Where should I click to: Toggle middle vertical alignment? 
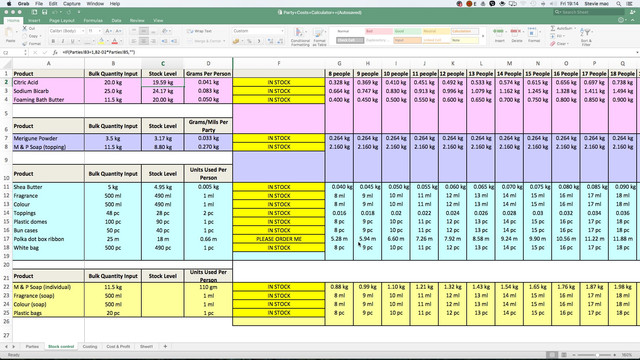(144, 31)
